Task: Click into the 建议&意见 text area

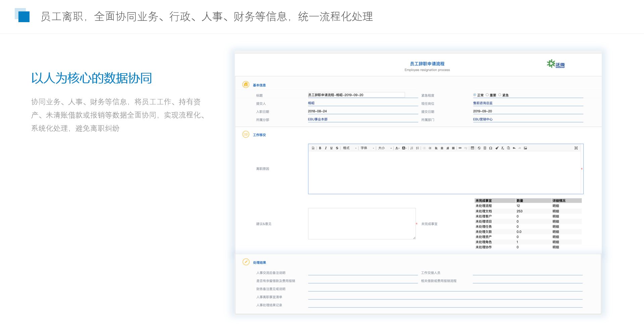Action: pos(362,224)
